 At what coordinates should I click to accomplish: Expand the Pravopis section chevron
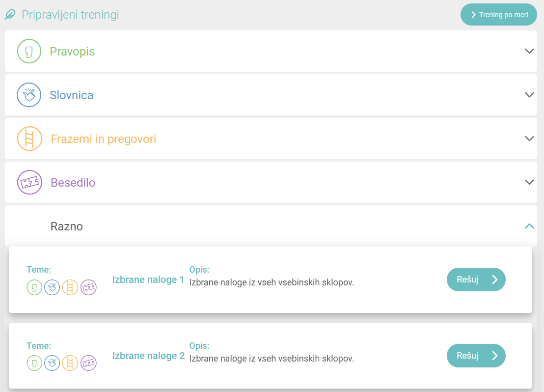[x=529, y=51]
